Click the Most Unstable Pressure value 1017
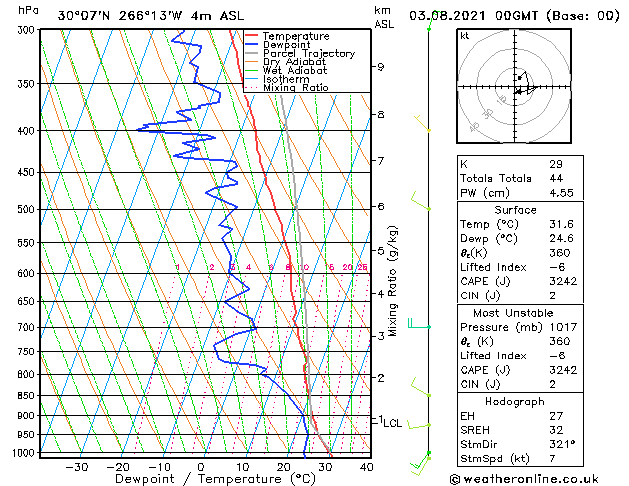 563,327
